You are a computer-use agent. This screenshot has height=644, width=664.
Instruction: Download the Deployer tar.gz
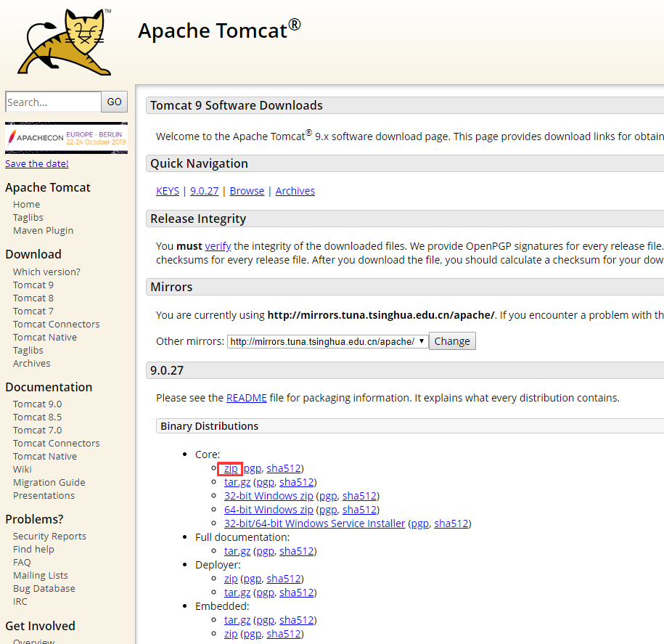237,592
